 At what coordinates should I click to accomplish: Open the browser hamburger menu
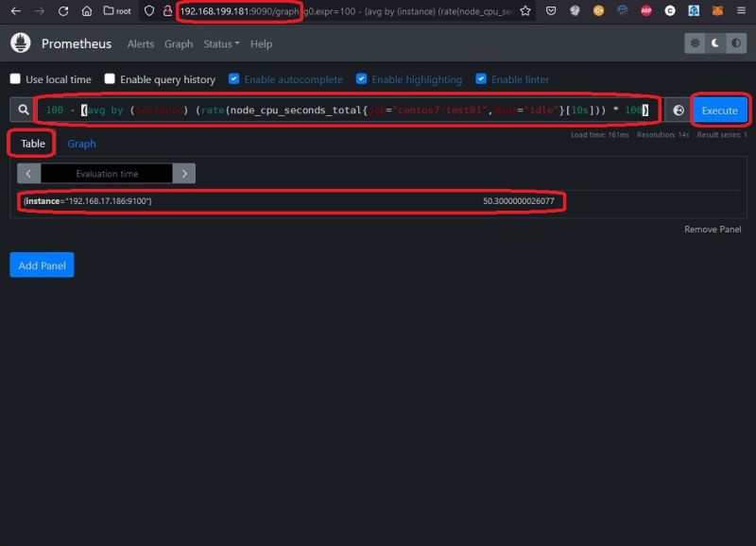pyautogui.click(x=742, y=10)
